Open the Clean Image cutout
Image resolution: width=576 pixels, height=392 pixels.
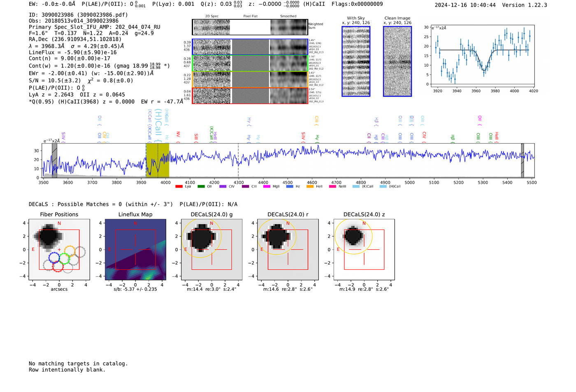click(397, 61)
